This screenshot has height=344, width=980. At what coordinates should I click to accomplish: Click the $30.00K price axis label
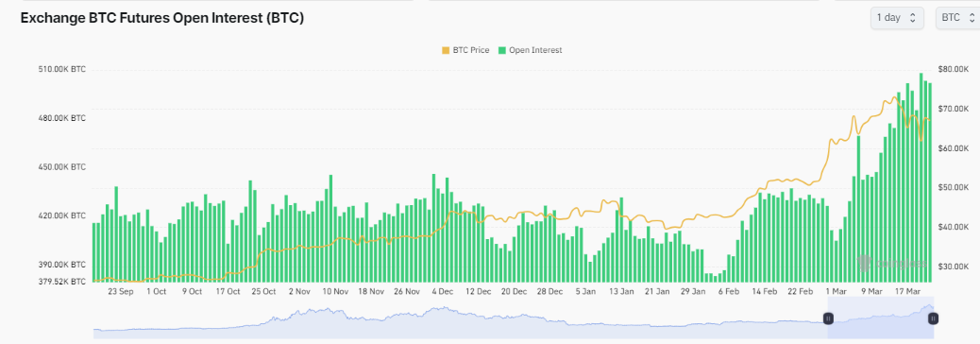(954, 267)
